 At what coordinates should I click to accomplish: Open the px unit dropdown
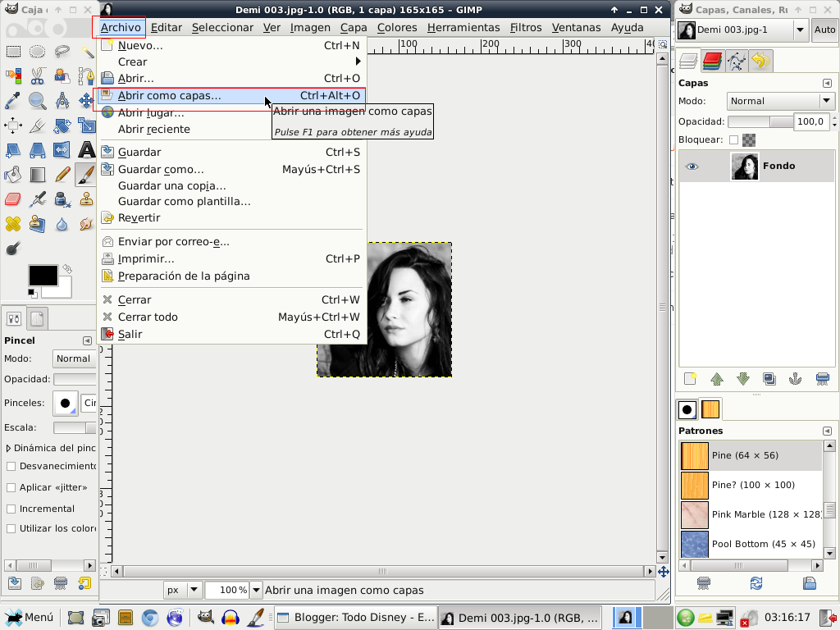click(183, 590)
